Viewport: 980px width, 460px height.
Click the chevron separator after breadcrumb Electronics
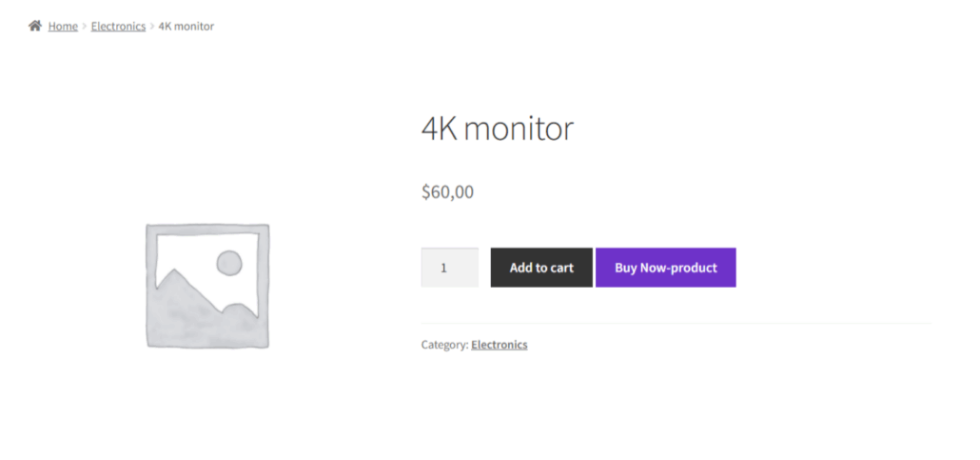pos(152,27)
